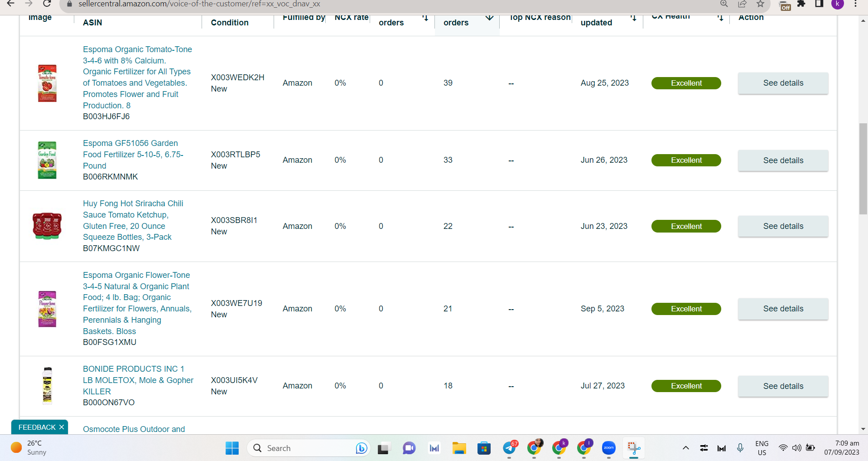Open the weather widget showing 26°C Sunny
Viewport: 868px width, 461px height.
pyautogui.click(x=29, y=448)
